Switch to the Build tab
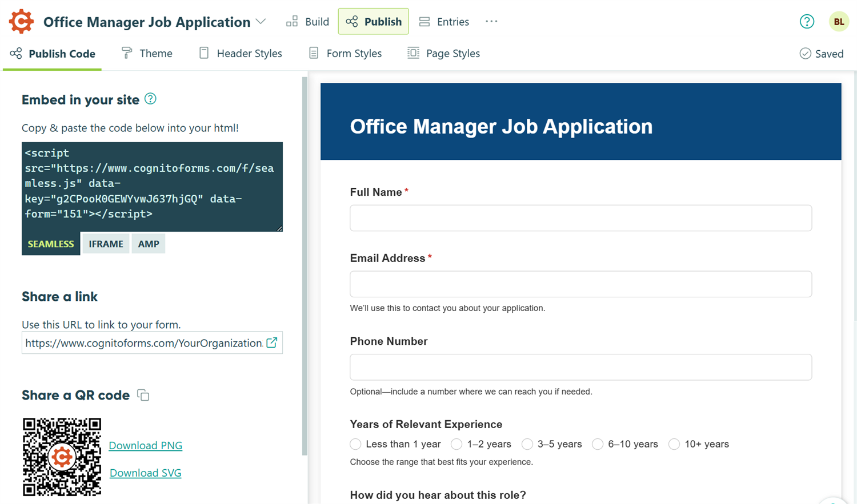857x504 pixels. (308, 22)
